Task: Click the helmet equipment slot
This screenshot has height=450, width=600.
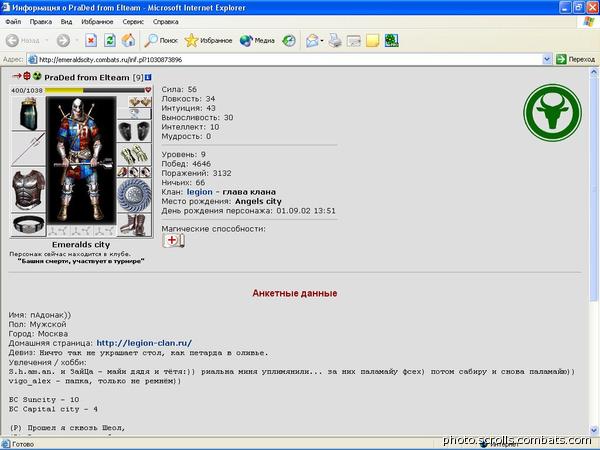Action: (x=28, y=114)
